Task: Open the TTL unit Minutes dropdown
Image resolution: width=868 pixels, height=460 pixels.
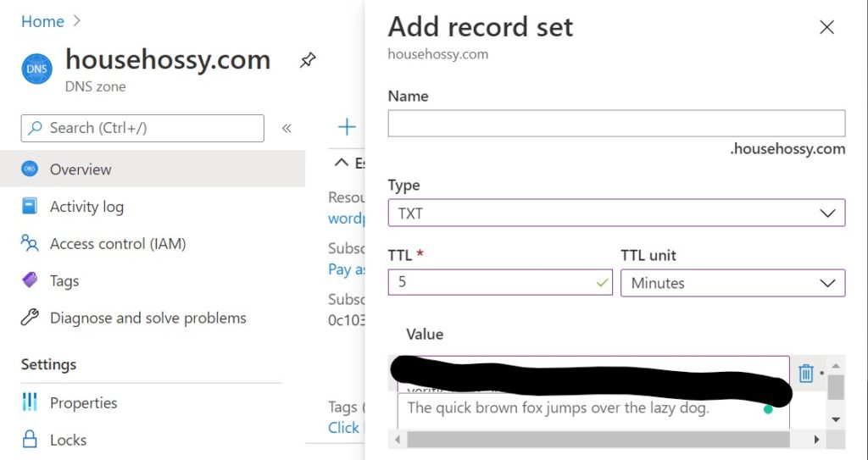Action: tap(733, 283)
